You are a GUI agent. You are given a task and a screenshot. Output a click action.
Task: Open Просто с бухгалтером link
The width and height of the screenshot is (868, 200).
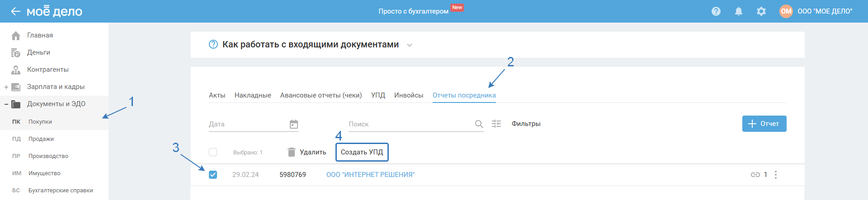pyautogui.click(x=414, y=11)
